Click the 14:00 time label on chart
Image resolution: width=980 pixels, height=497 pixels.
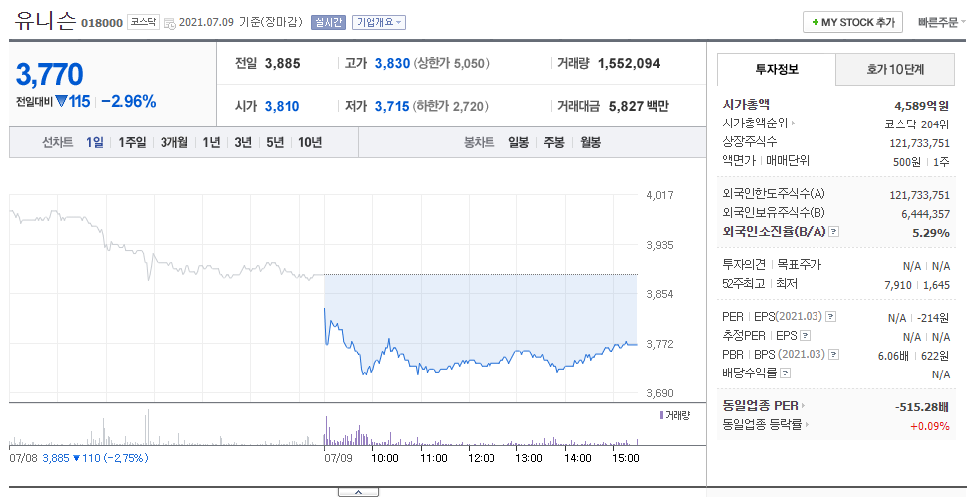click(577, 458)
